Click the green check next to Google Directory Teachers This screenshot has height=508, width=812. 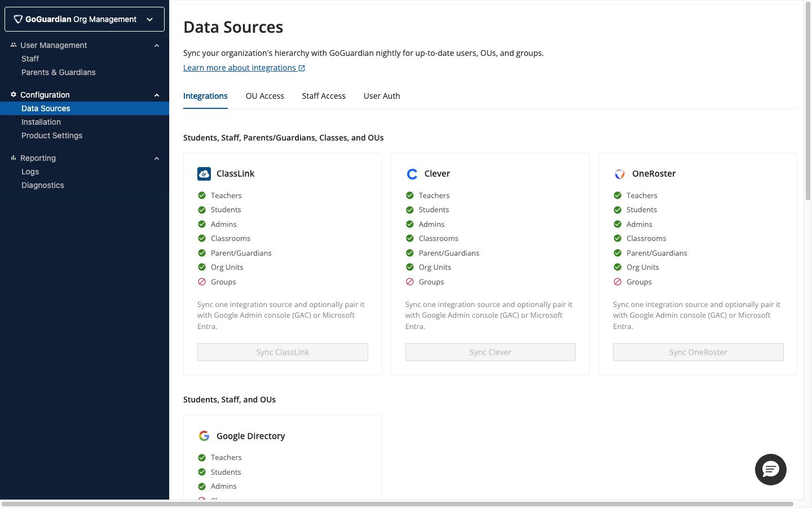(x=202, y=457)
